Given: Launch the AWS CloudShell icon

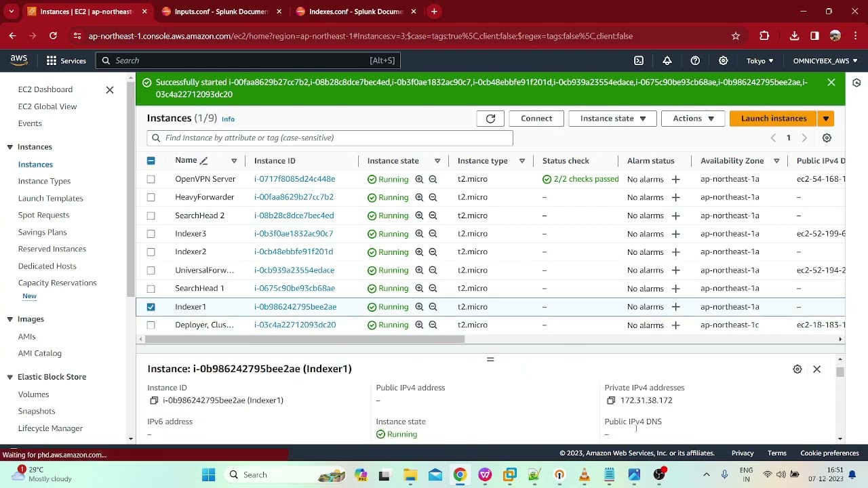Looking at the screenshot, I should [x=639, y=60].
